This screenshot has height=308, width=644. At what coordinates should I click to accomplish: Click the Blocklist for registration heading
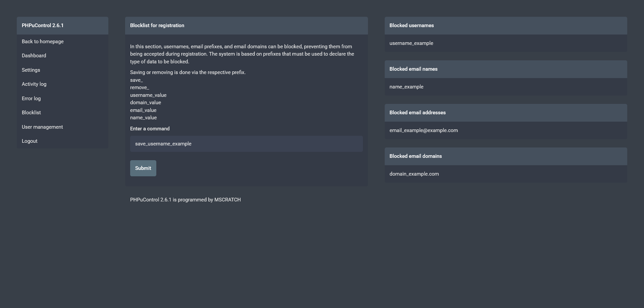[x=157, y=25]
